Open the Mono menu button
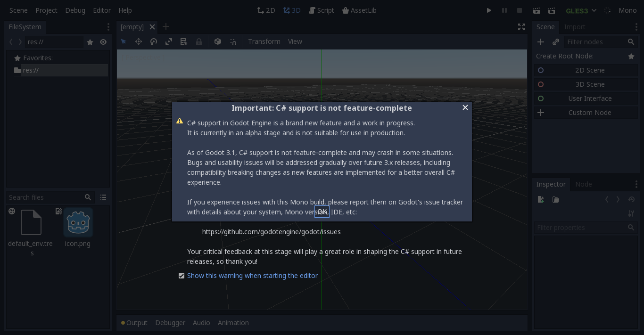This screenshot has width=644, height=335. [x=627, y=10]
